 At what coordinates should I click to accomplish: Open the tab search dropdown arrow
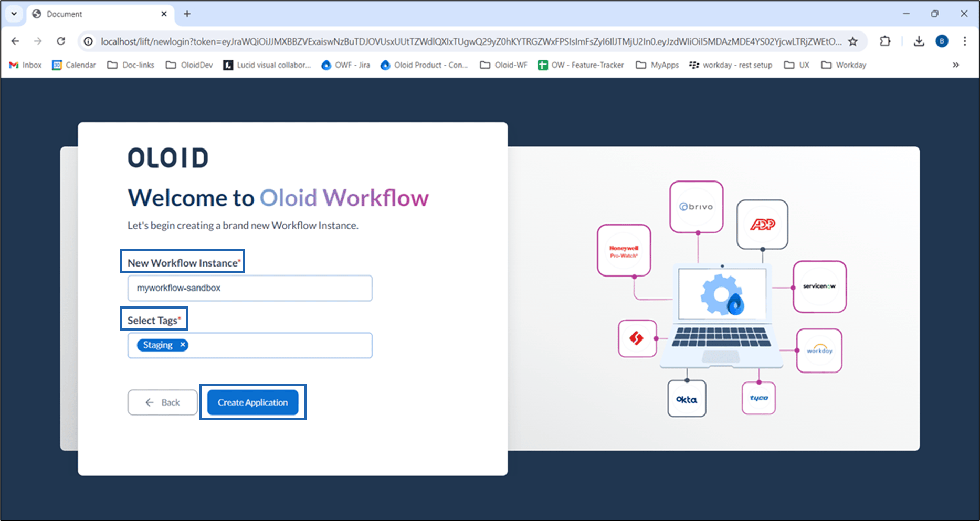pyautogui.click(x=14, y=14)
